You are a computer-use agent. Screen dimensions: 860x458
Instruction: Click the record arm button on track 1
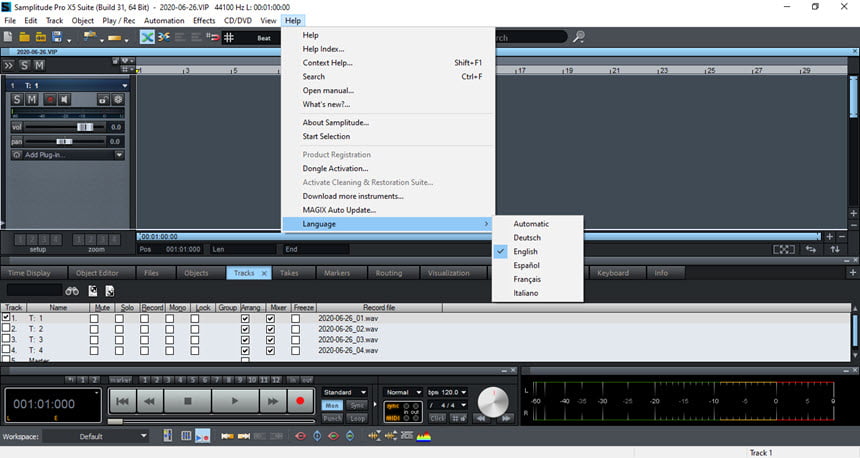[x=50, y=99]
